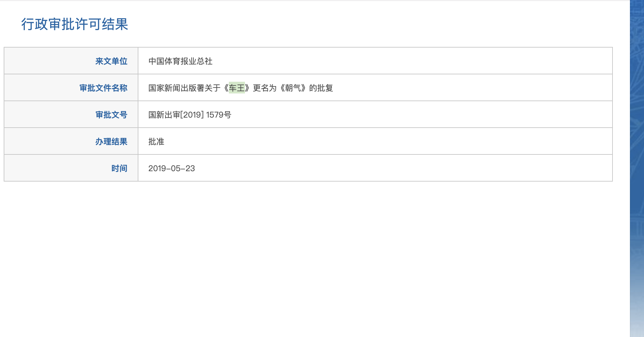This screenshot has height=337, width=644.
Task: Click 国家新闻出版署关于 text in document name
Action: pyautogui.click(x=184, y=88)
